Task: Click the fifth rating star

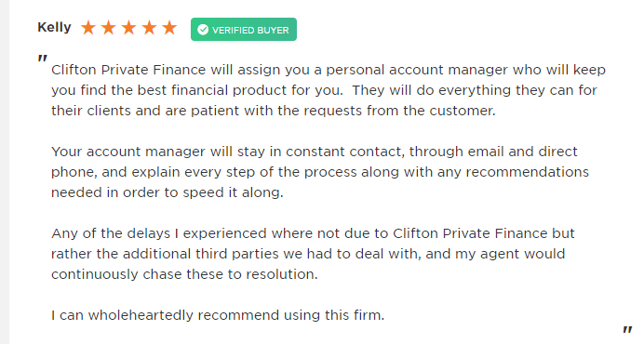Action: pos(169,28)
